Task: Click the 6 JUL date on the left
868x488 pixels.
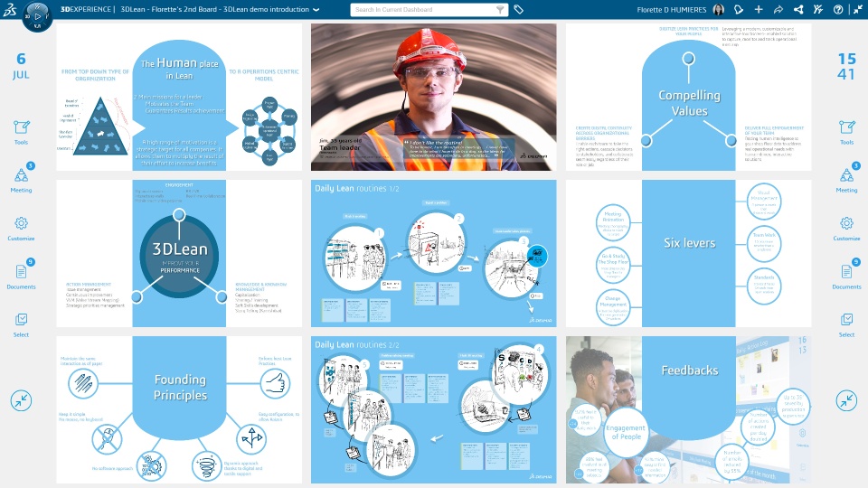Action: click(21, 66)
